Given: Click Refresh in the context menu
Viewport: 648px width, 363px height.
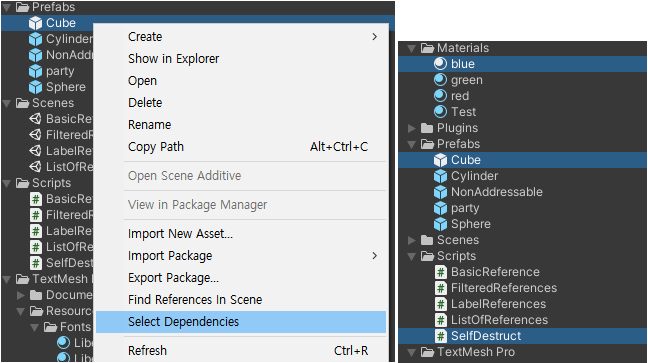Looking at the screenshot, I should (242, 351).
